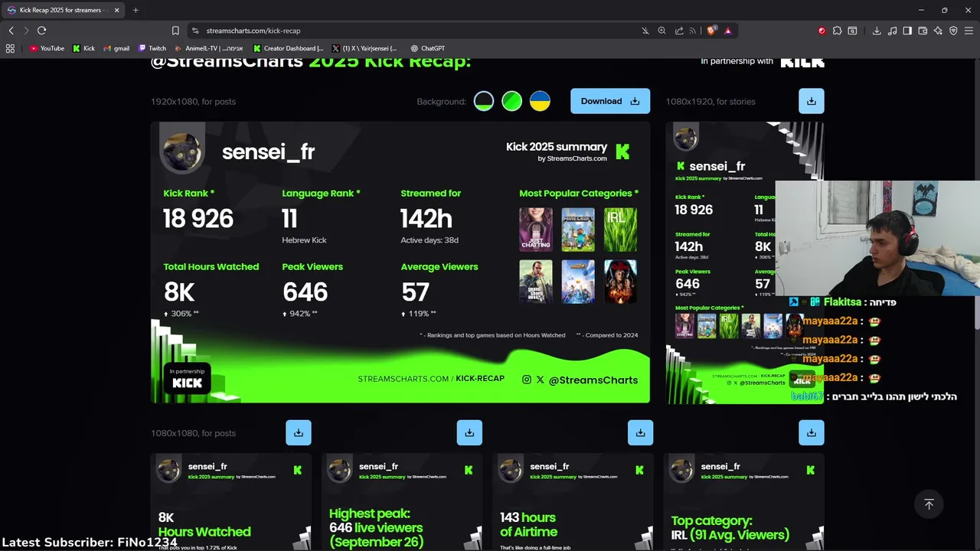The height and width of the screenshot is (551, 980).
Task: Click the sensei_fr avatar in main recap
Action: click(x=182, y=151)
